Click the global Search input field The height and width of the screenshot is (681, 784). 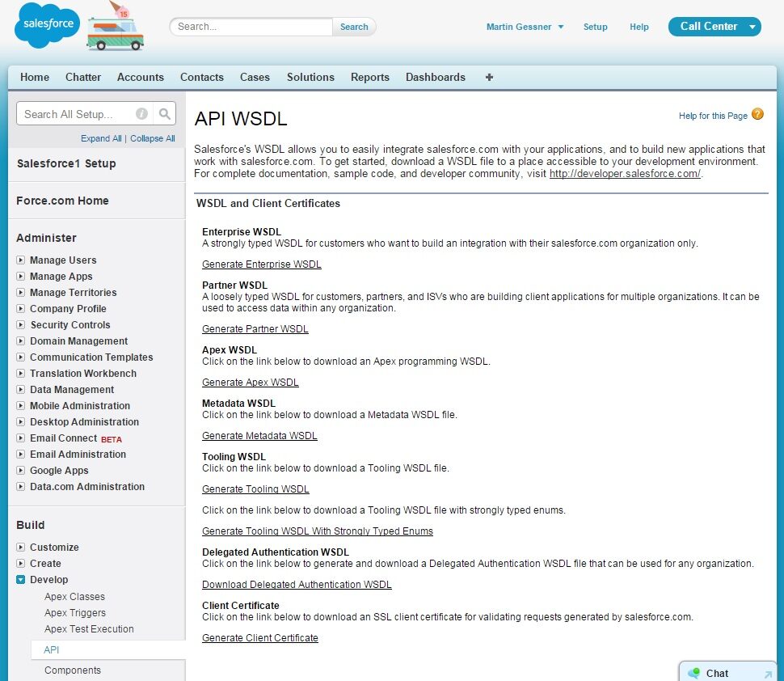[x=251, y=27]
